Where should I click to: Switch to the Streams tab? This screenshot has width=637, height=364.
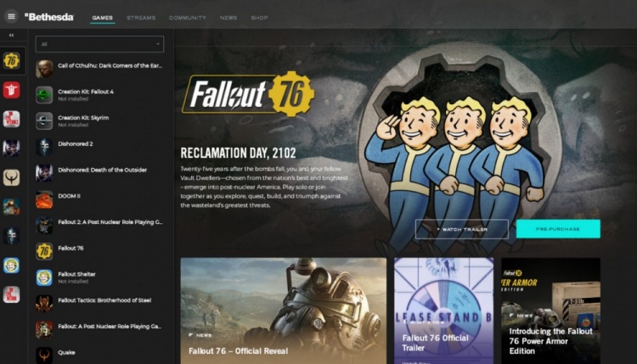[141, 18]
